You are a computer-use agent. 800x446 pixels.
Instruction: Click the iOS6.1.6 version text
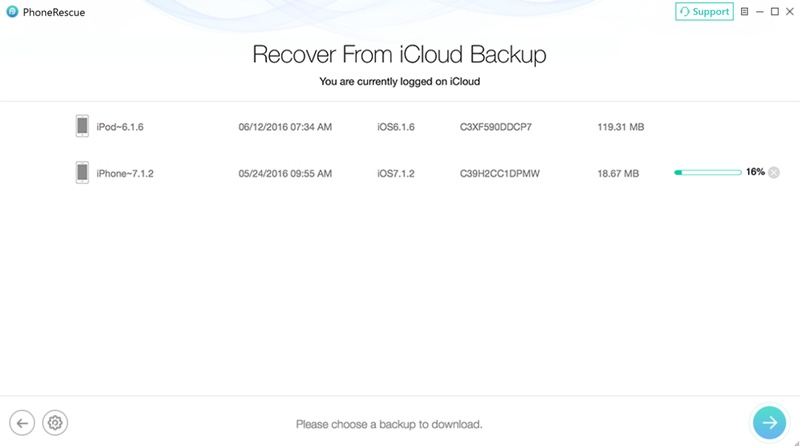pos(396,127)
